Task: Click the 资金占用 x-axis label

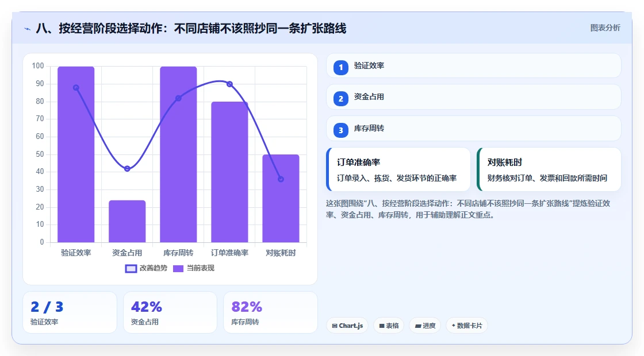Action: tap(127, 253)
